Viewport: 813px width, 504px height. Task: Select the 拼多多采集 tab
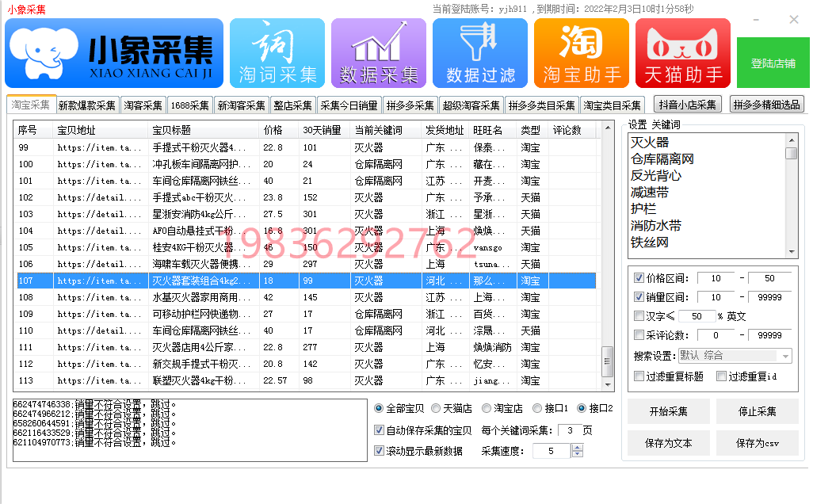pyautogui.click(x=410, y=105)
